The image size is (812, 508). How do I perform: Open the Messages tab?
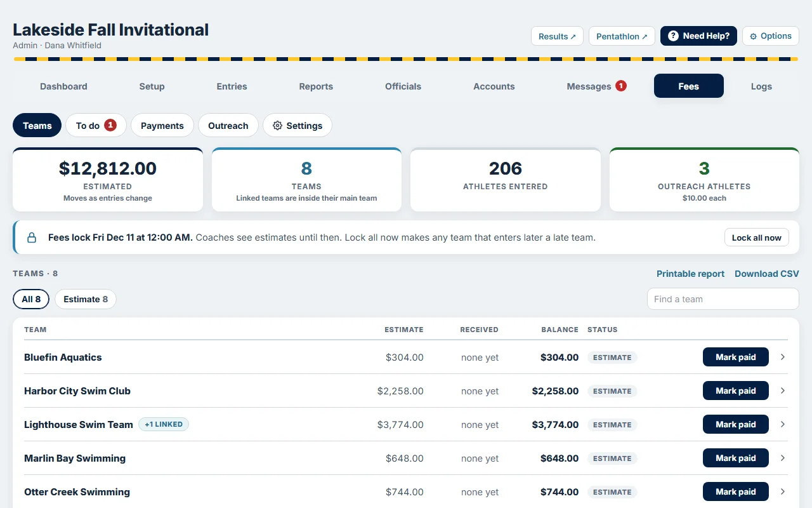(596, 86)
